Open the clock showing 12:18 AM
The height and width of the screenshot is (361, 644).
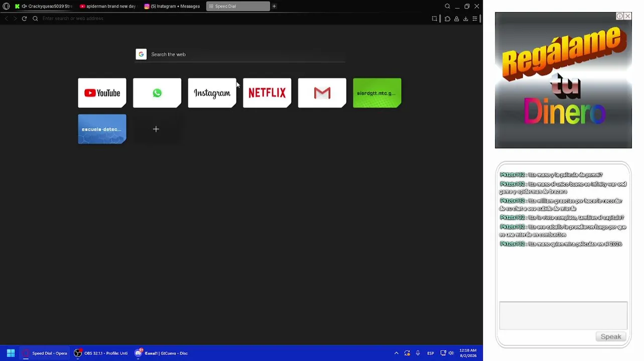click(x=468, y=353)
